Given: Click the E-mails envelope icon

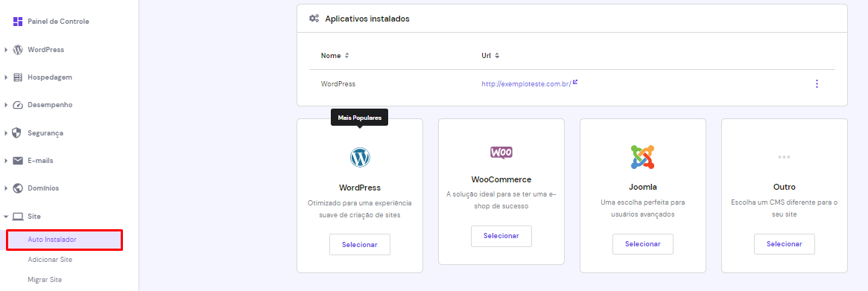Looking at the screenshot, I should [18, 161].
